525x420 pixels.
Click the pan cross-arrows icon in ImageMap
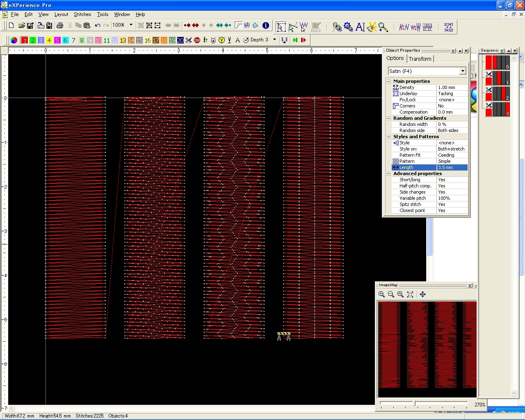pos(422,294)
